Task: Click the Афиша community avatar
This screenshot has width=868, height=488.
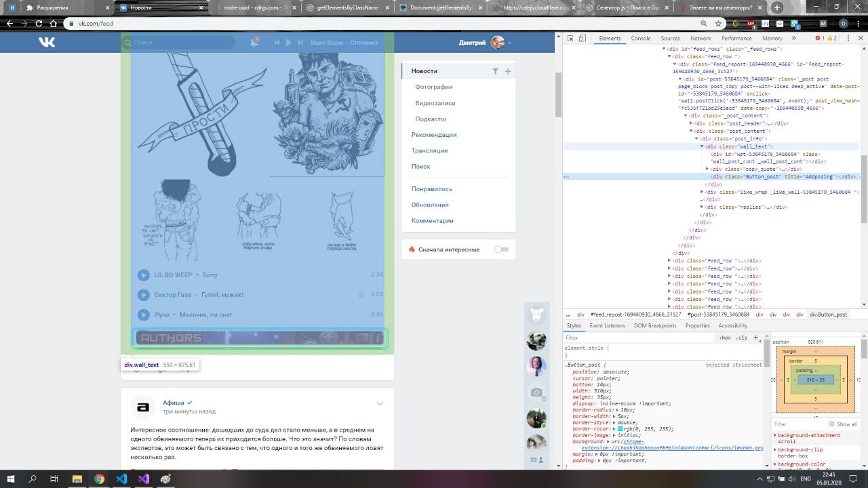Action: [142, 407]
